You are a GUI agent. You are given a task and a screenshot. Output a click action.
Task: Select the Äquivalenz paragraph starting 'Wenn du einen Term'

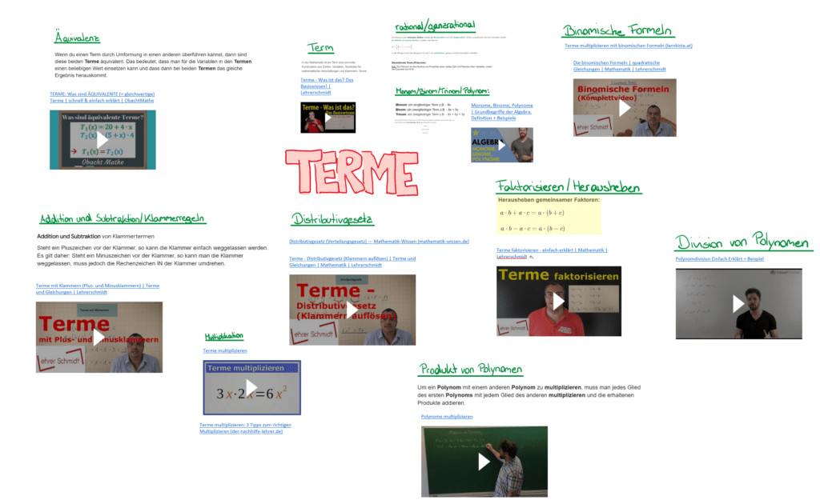153,65
